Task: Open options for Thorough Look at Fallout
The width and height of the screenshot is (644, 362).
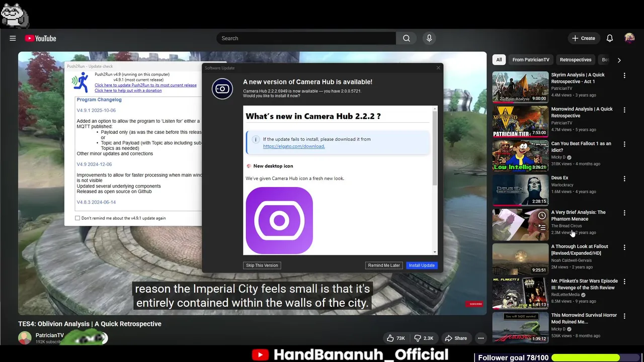Action: (624, 247)
